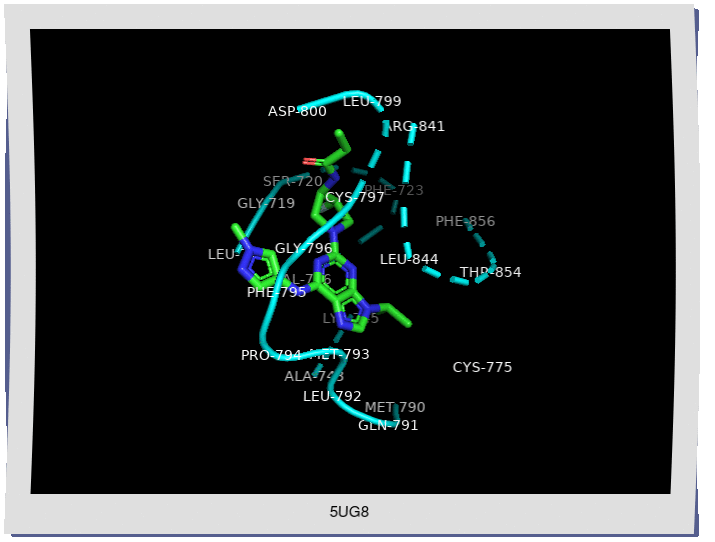This screenshot has height=542, width=715.
Task: Pick the GLY-796 residue label
Action: point(303,248)
